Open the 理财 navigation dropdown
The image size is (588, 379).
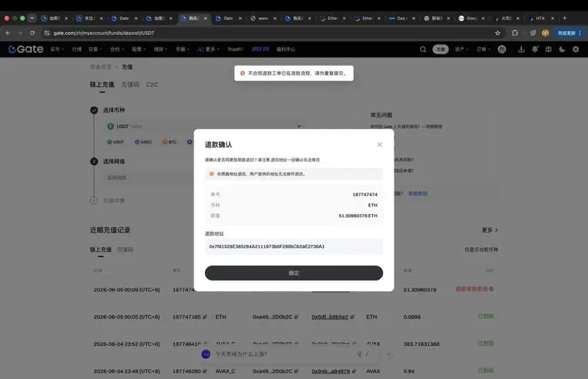(160, 49)
